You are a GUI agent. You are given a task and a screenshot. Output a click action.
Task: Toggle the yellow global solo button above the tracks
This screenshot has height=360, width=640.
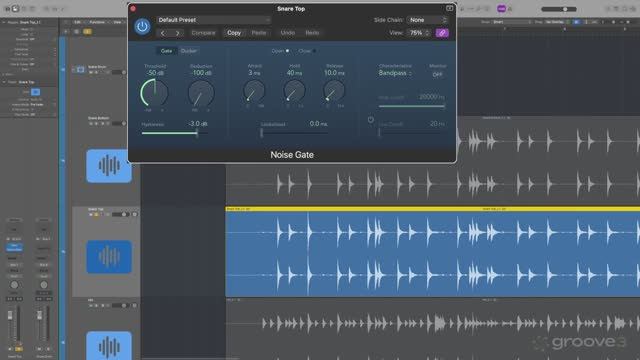point(87,31)
